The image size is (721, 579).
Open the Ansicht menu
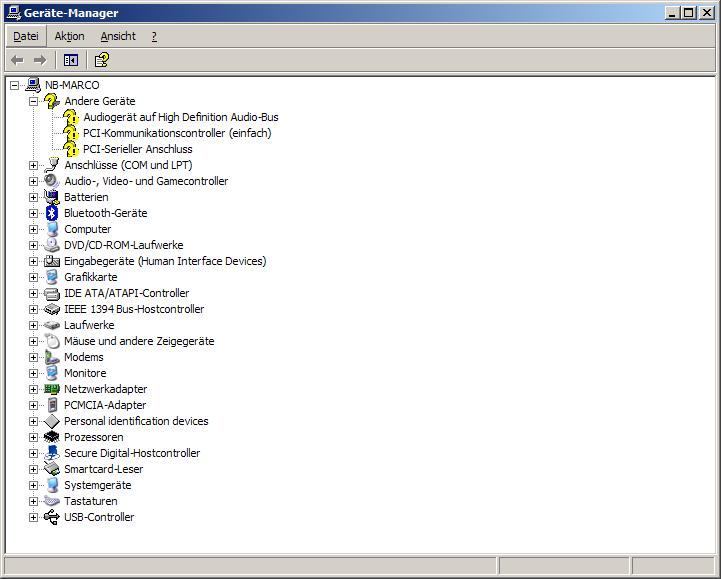point(118,36)
